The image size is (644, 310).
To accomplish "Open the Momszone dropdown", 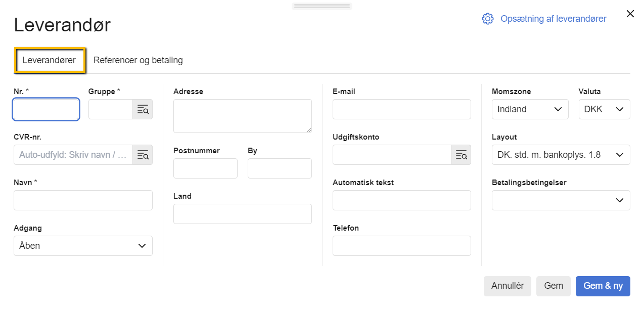I will 530,109.
